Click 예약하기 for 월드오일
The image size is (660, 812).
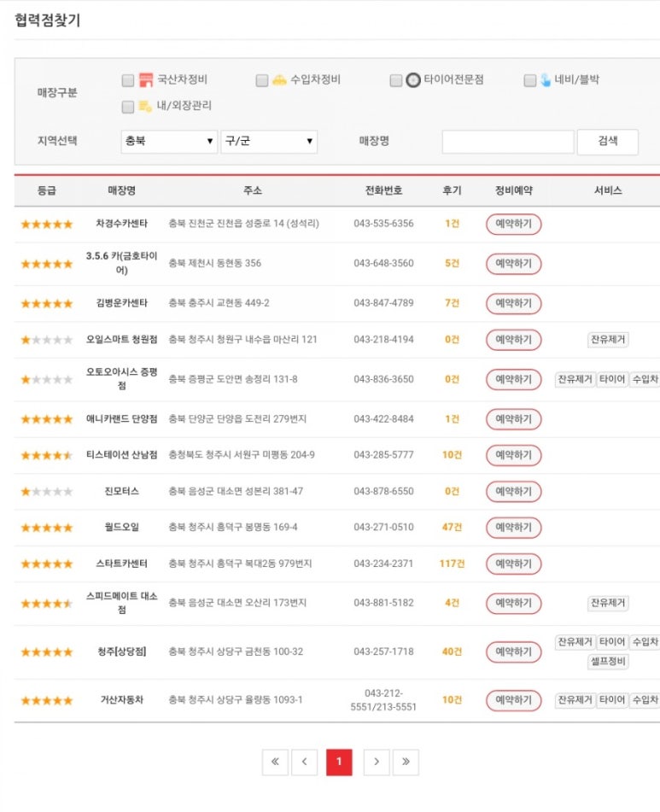tap(513, 528)
